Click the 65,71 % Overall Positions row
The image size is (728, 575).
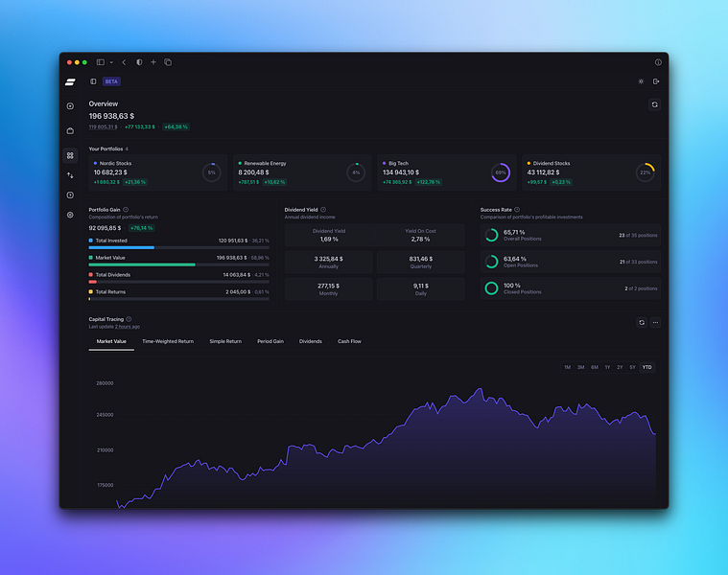570,235
